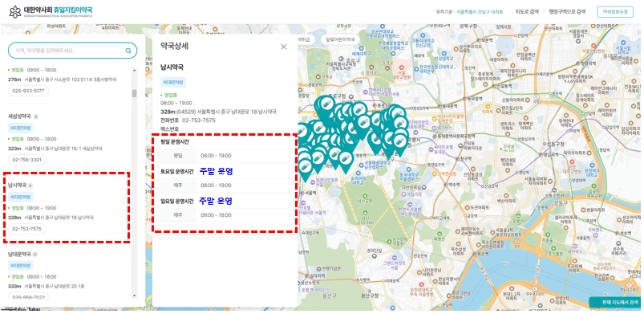This screenshot has height=314, width=644.
Task: Click the 평일 운영시간 heading
Action: (x=176, y=142)
